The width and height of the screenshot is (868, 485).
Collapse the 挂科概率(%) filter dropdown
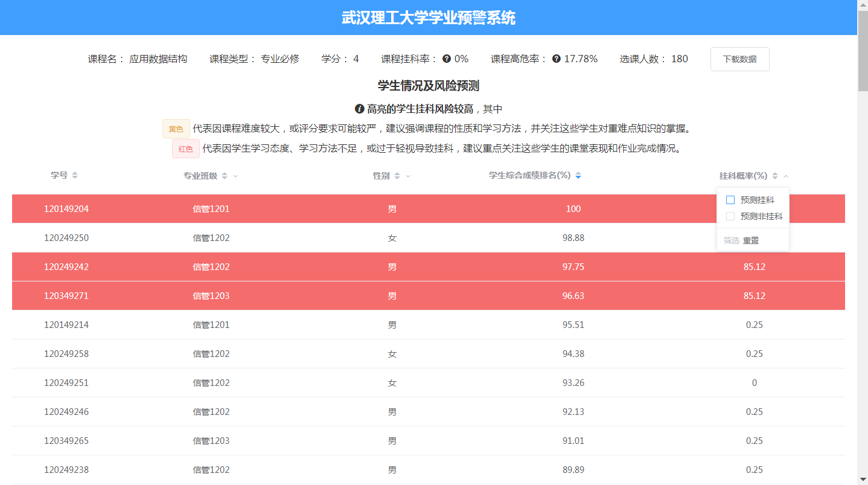pyautogui.click(x=786, y=176)
